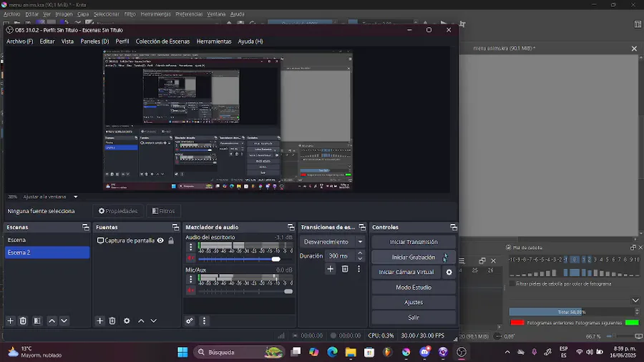Remove the configurable transition with trash icon
This screenshot has height=362, width=644.
tap(345, 269)
